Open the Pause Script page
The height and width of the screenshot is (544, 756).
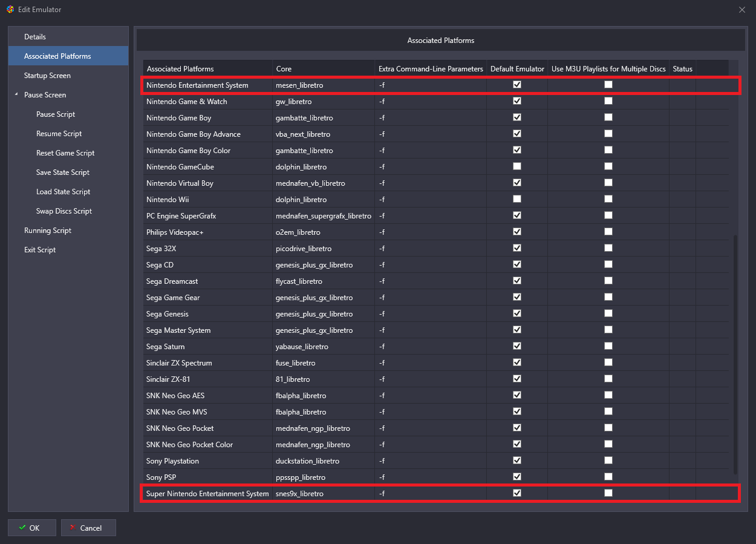coord(56,114)
